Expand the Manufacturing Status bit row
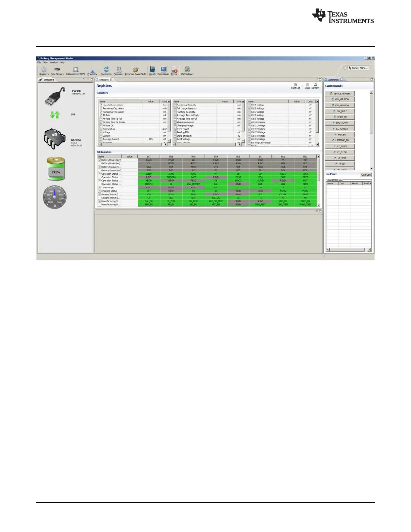The height and width of the screenshot is (532, 411). 100,201
